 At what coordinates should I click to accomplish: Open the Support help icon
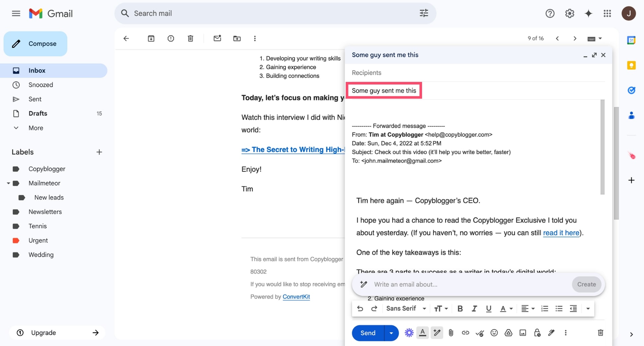[550, 14]
